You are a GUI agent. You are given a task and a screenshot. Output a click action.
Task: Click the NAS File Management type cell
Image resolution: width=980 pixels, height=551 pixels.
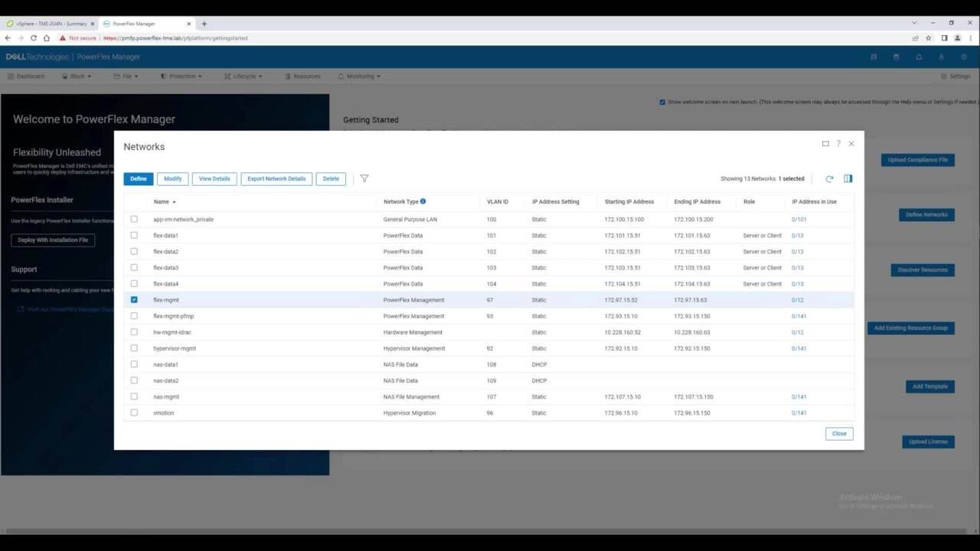tap(411, 397)
